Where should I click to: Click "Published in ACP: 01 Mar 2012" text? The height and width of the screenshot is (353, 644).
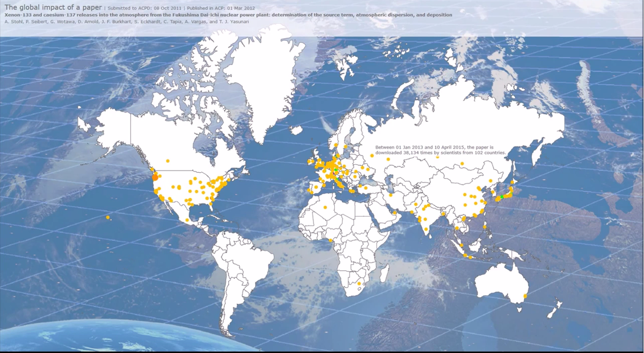[221, 9]
